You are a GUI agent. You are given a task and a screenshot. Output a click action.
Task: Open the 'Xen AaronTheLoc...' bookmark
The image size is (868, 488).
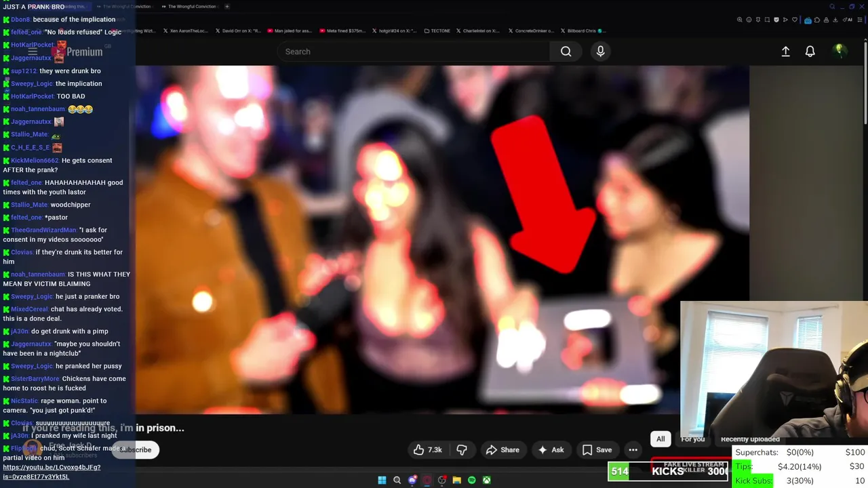pyautogui.click(x=186, y=30)
